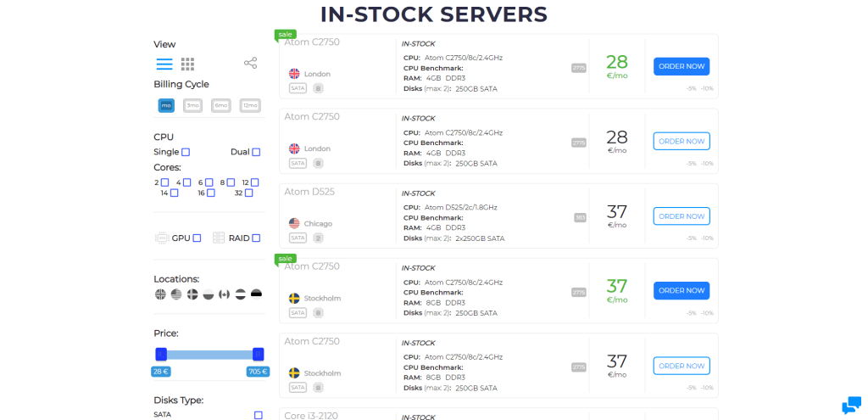Select 12-month billing cycle
This screenshot has height=420, width=868.
click(250, 105)
